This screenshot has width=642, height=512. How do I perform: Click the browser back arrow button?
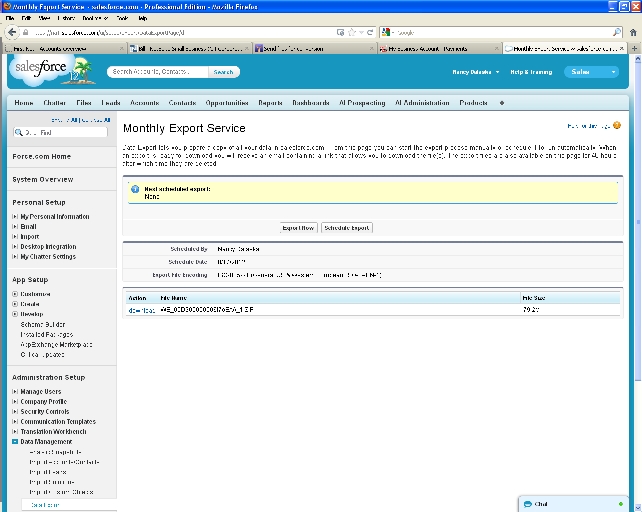[12, 32]
